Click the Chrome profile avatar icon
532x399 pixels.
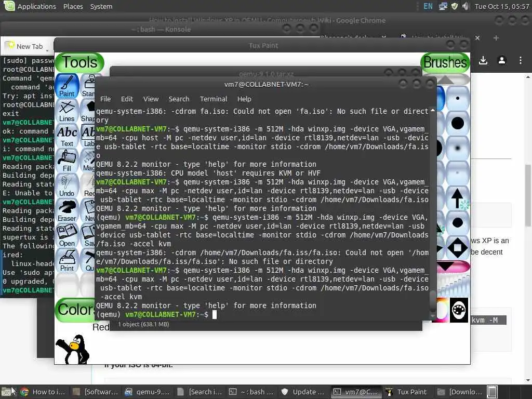pyautogui.click(x=502, y=61)
